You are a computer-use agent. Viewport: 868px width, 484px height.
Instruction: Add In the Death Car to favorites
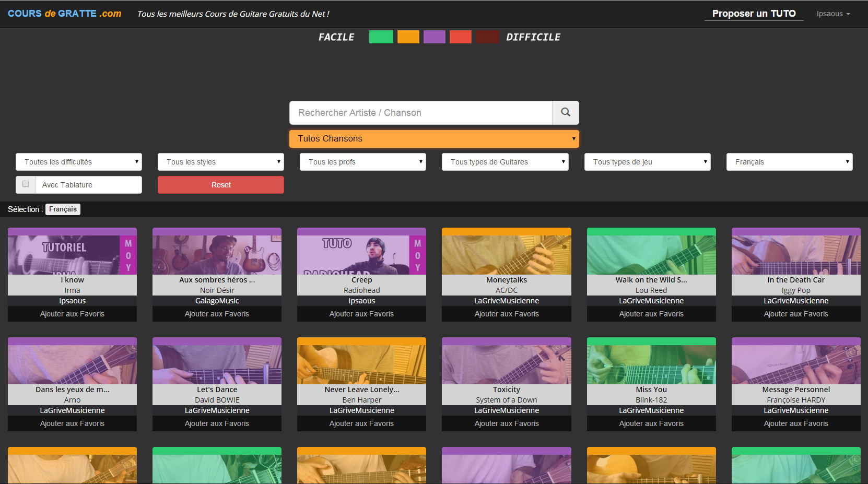coord(796,314)
